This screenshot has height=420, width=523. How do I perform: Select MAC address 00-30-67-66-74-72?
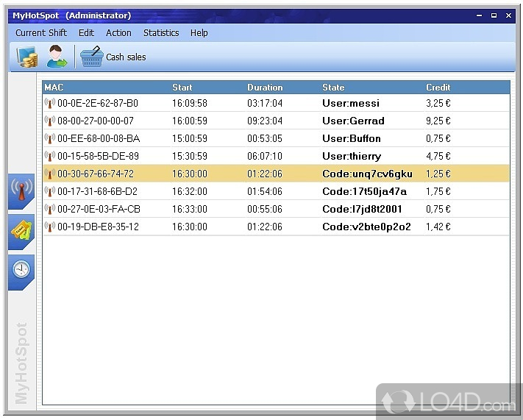tap(96, 174)
